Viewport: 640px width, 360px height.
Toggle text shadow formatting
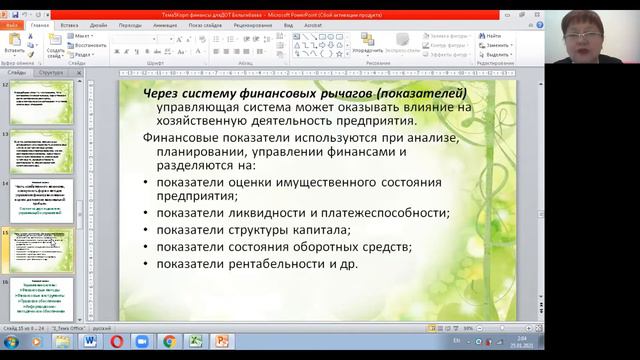147,52
